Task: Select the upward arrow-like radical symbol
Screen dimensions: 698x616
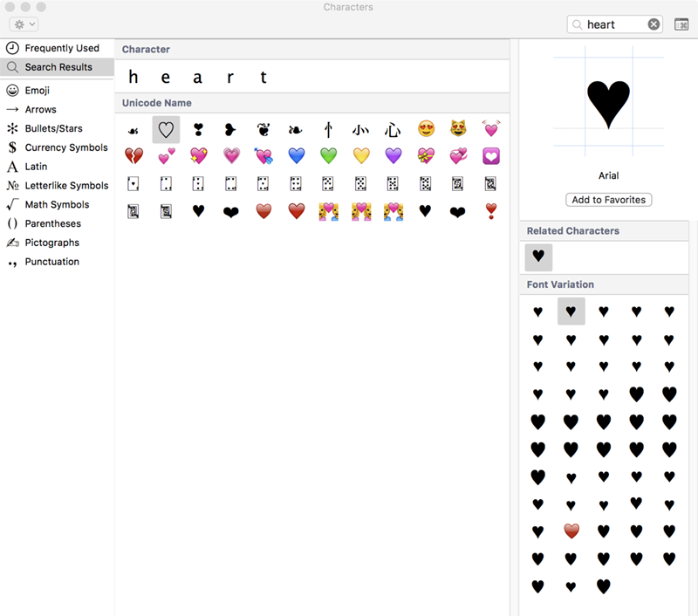Action: tap(329, 130)
